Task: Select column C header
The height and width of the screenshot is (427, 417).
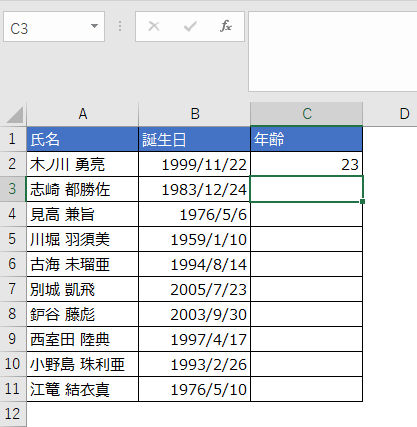Action: [x=307, y=114]
